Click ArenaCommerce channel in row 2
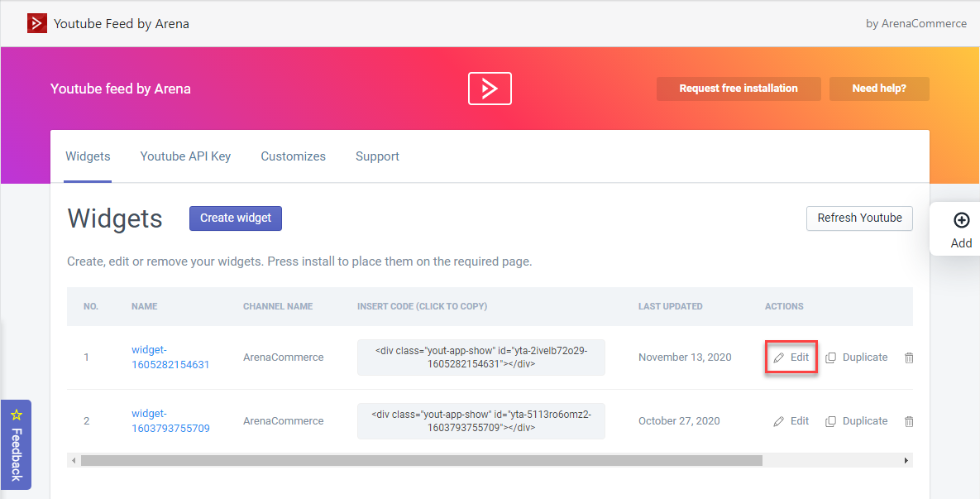The image size is (980, 499). [283, 421]
